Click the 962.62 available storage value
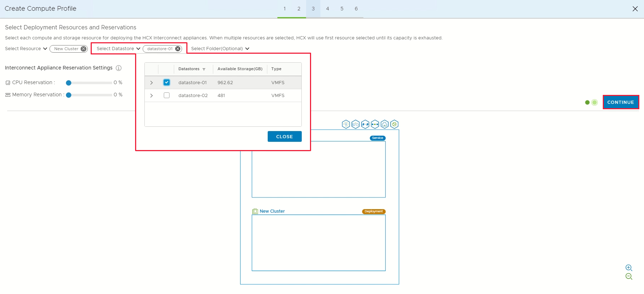Viewport: 644px width, 294px height. pos(225,83)
